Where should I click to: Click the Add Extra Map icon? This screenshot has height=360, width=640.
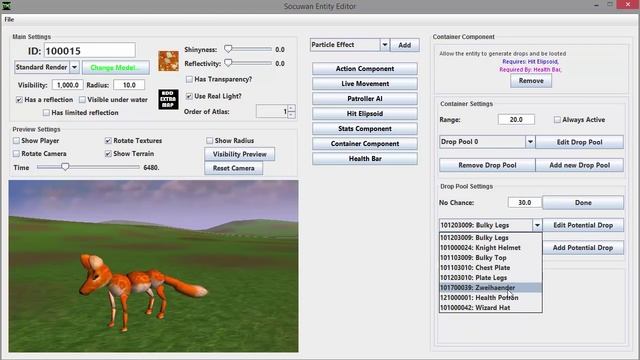tap(168, 99)
